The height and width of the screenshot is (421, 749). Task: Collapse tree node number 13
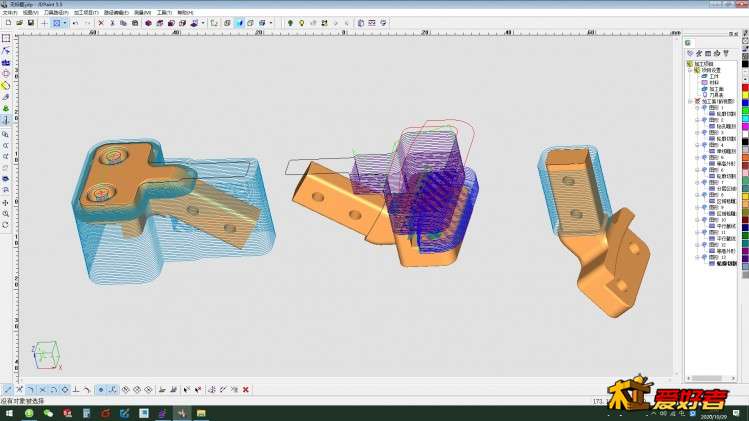pos(697,257)
